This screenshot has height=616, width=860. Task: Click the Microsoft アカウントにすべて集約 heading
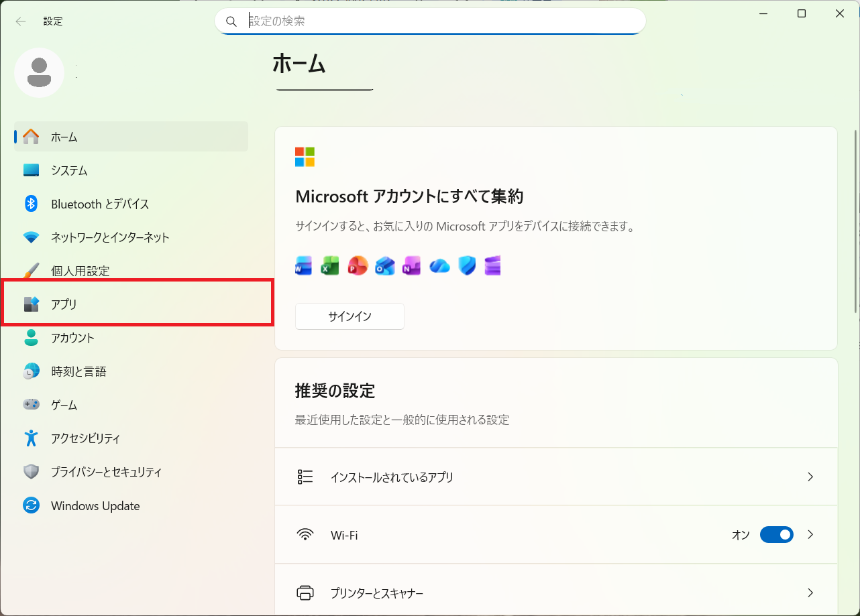click(x=409, y=196)
